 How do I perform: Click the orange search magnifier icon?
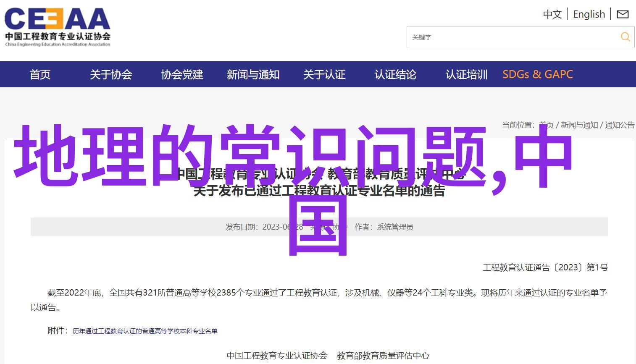click(x=625, y=37)
